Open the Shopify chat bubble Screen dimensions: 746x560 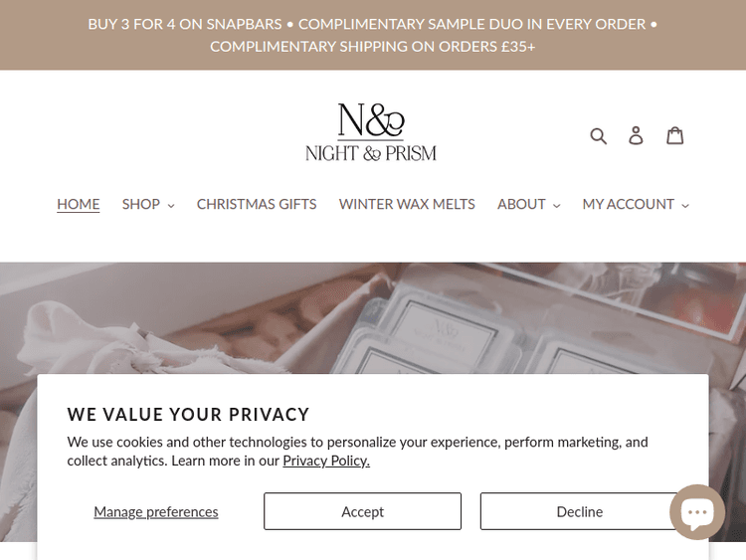click(697, 511)
